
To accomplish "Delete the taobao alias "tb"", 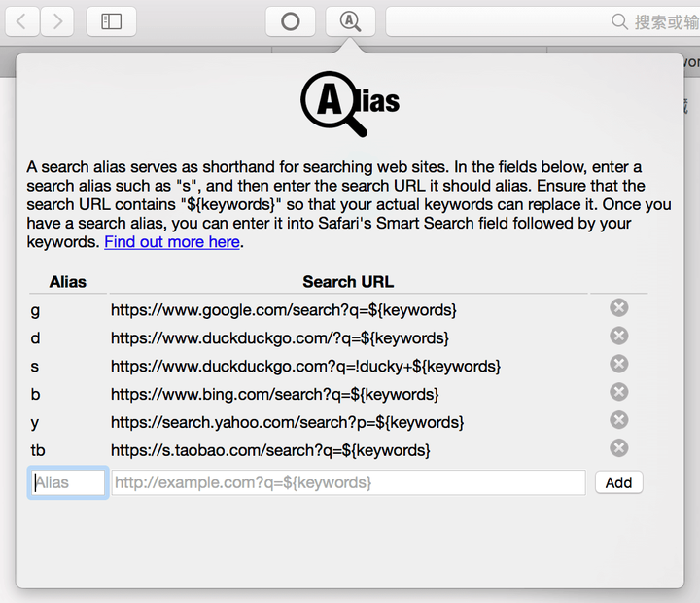I will pyautogui.click(x=619, y=448).
